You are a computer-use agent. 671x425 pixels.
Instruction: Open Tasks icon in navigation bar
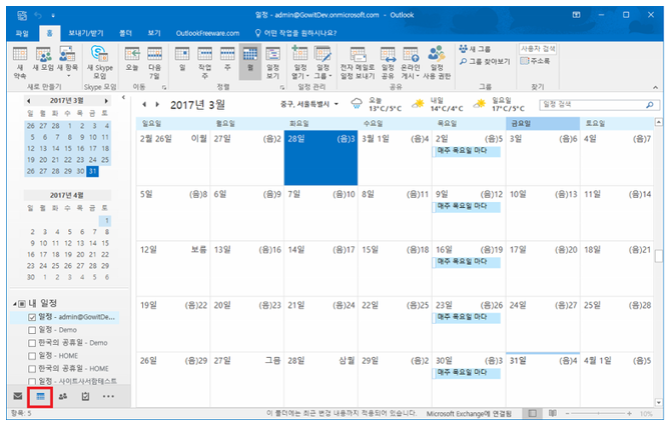tap(85, 396)
